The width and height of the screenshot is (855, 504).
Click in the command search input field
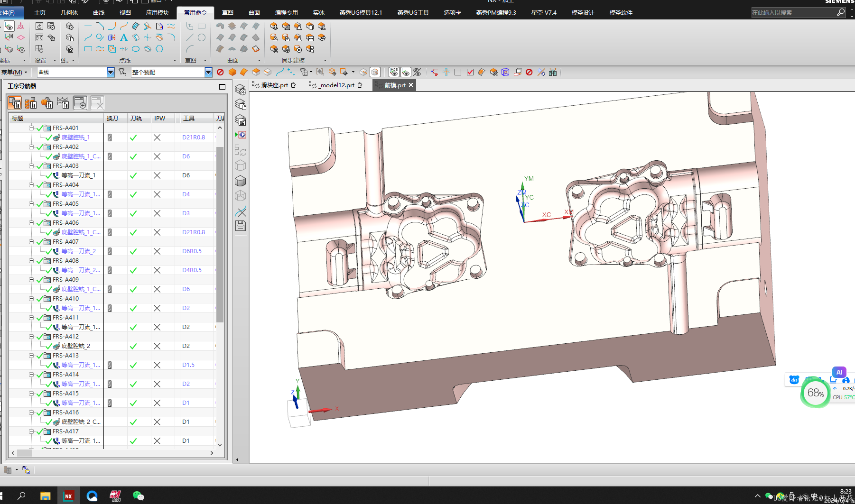pos(794,13)
